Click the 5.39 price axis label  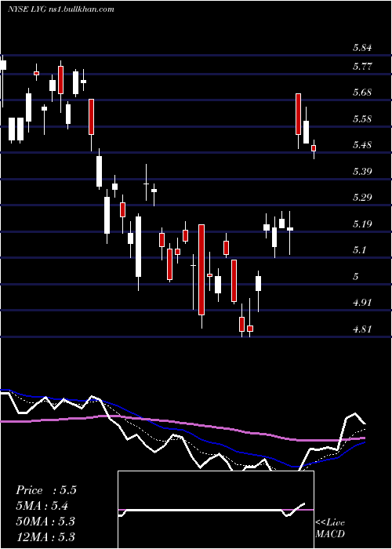(x=362, y=171)
